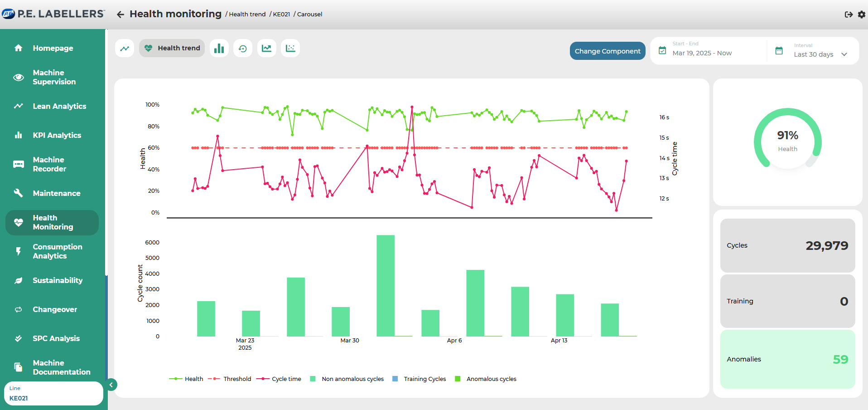This screenshot has width=868, height=410.
Task: Open the rising trend chart view
Action: 266,48
